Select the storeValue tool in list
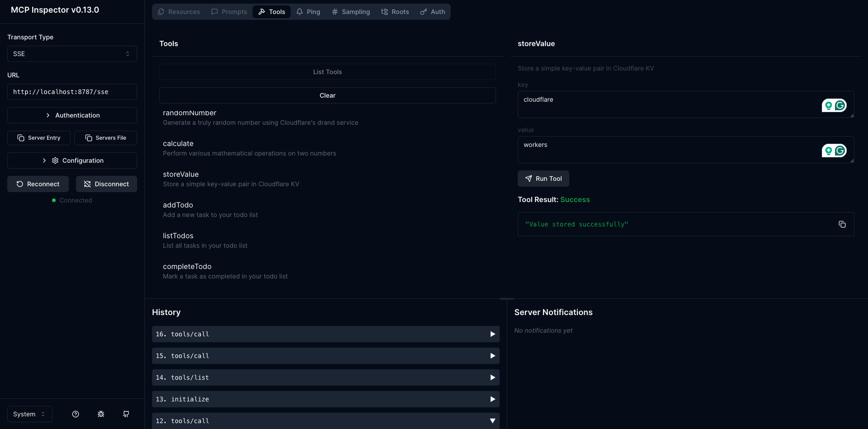868x429 pixels. click(328, 179)
